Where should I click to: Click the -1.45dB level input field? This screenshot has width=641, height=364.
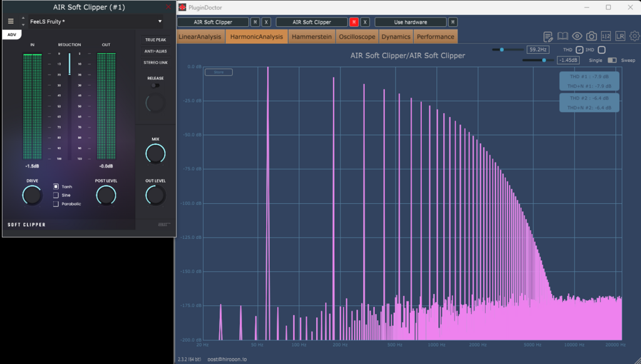(x=568, y=60)
